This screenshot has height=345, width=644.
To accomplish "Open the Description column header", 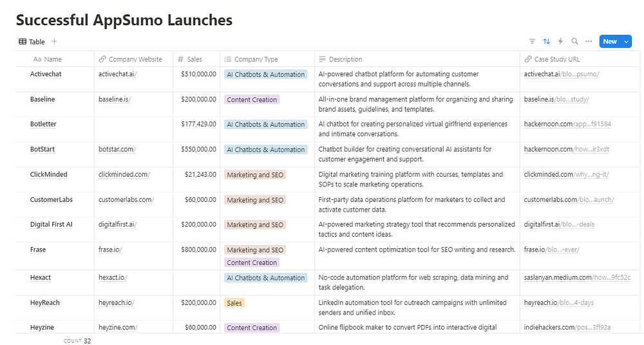I will point(417,59).
